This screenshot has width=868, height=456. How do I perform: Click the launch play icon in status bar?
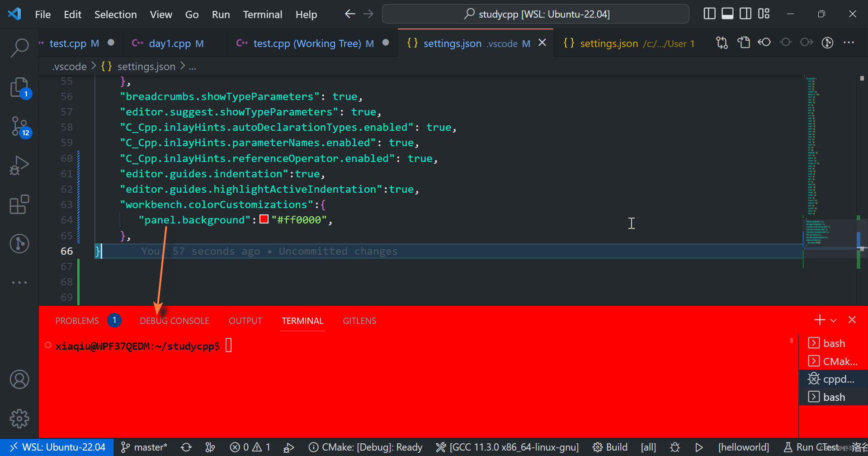click(699, 447)
